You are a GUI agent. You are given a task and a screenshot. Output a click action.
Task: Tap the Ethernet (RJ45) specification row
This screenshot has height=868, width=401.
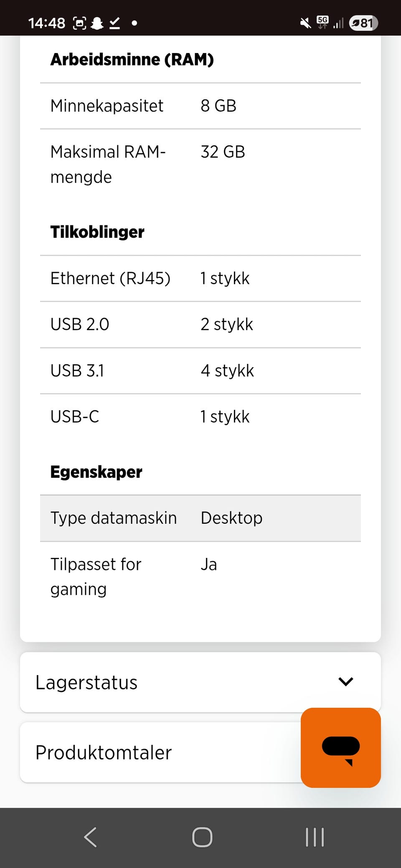[x=200, y=278]
